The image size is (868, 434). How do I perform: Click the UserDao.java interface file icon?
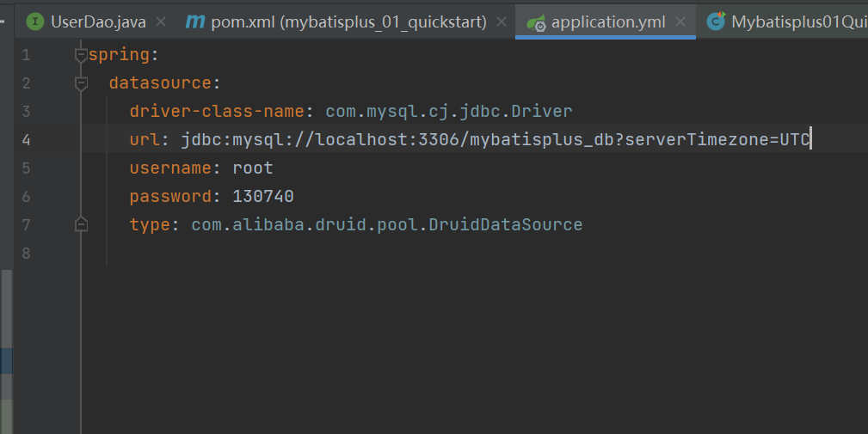coord(34,21)
